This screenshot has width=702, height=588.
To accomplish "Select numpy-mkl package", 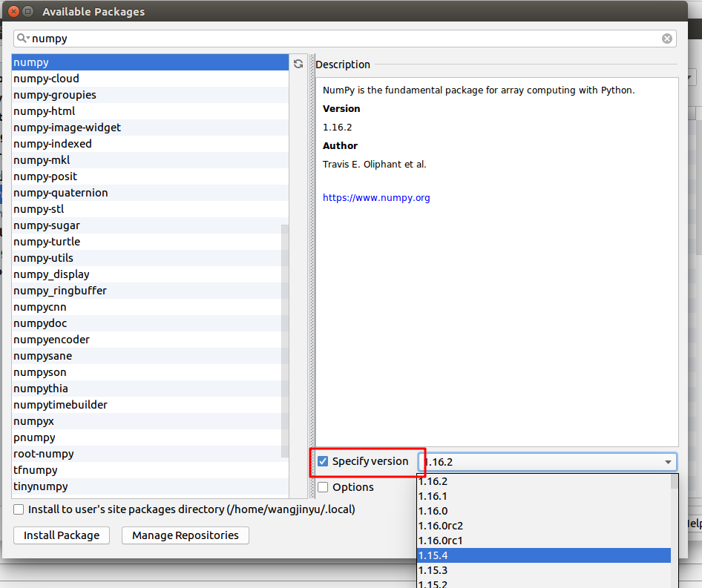I will coord(151,160).
